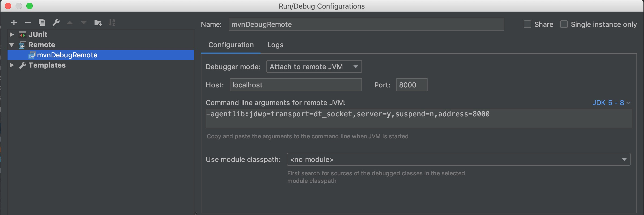Click the wrench edit templates icon
644x215 pixels.
(x=56, y=23)
